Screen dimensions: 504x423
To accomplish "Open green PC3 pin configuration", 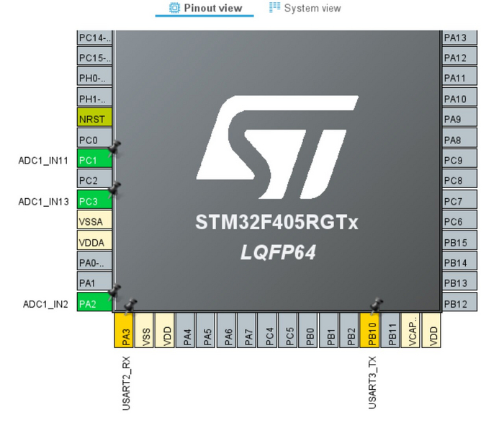I will [x=94, y=201].
